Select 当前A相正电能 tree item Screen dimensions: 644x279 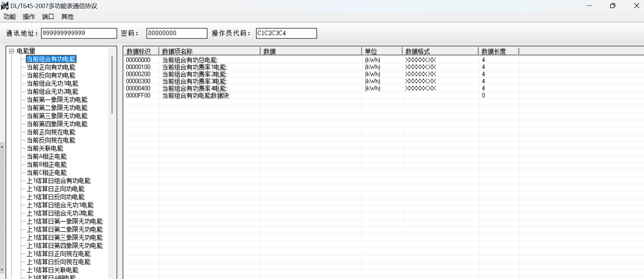(47, 156)
